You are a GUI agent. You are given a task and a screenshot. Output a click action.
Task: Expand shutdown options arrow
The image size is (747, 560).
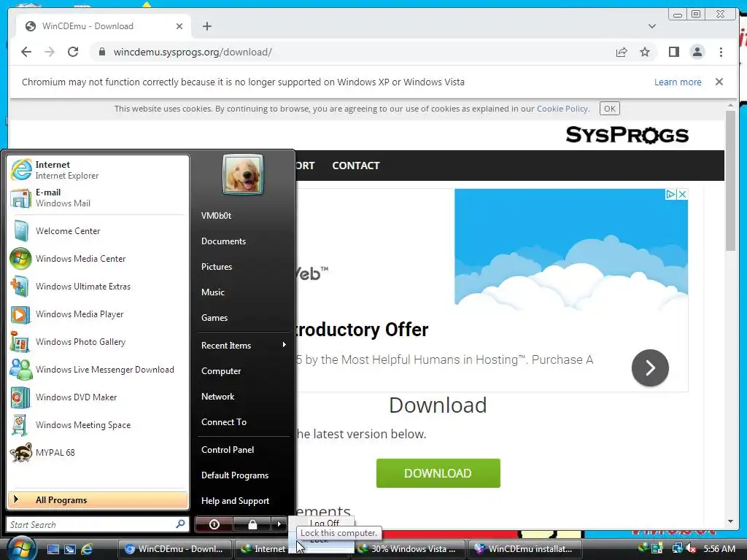[279, 524]
